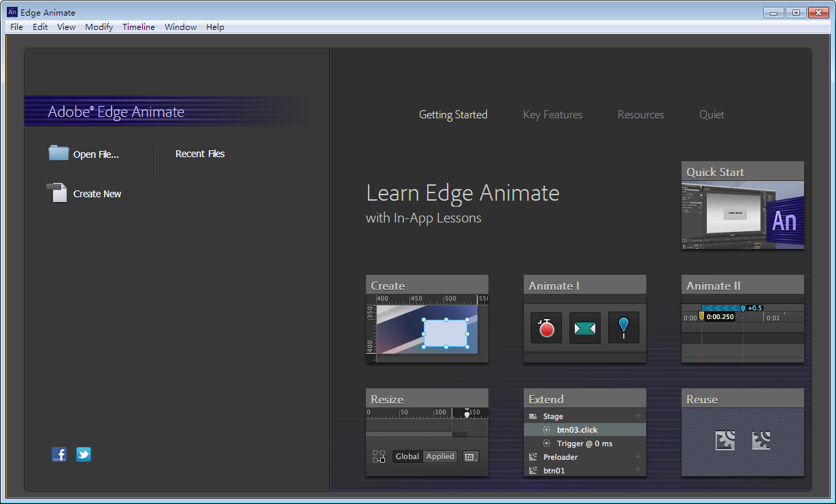Click the Create New link
The image size is (836, 504).
(97, 194)
